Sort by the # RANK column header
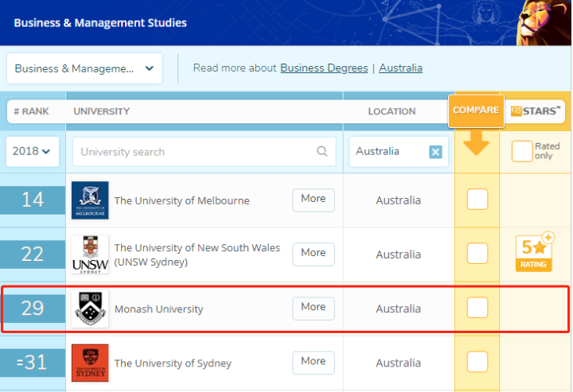The height and width of the screenshot is (392, 573). click(31, 111)
